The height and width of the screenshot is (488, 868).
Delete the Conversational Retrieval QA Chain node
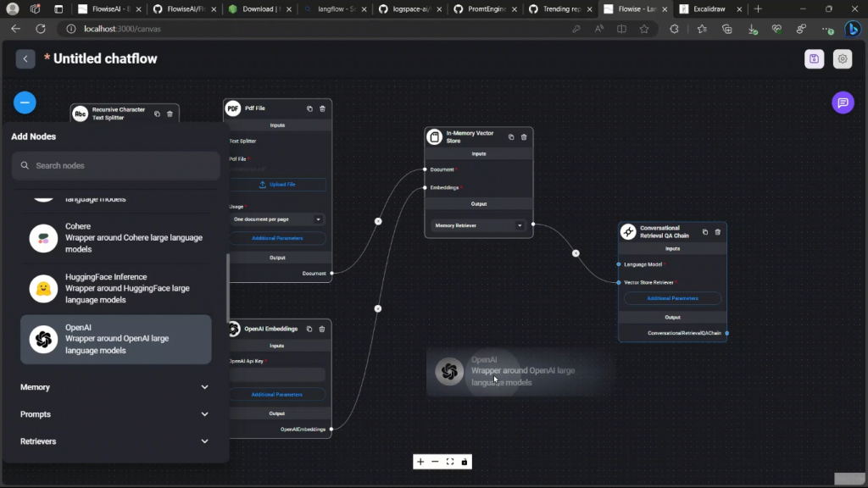point(717,232)
